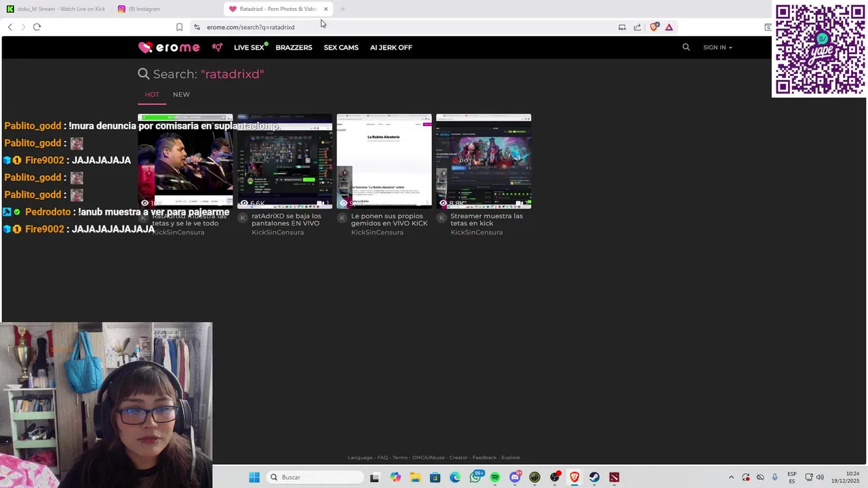Image resolution: width=868 pixels, height=488 pixels.
Task: Open site information icon in address bar
Action: [197, 27]
